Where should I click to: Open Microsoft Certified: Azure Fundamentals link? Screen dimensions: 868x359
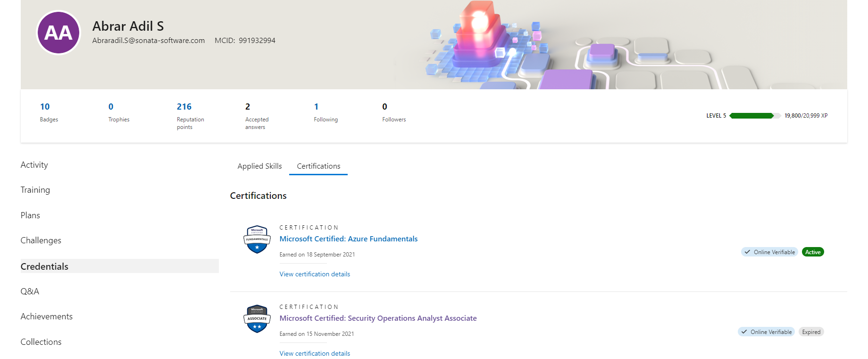[349, 239]
